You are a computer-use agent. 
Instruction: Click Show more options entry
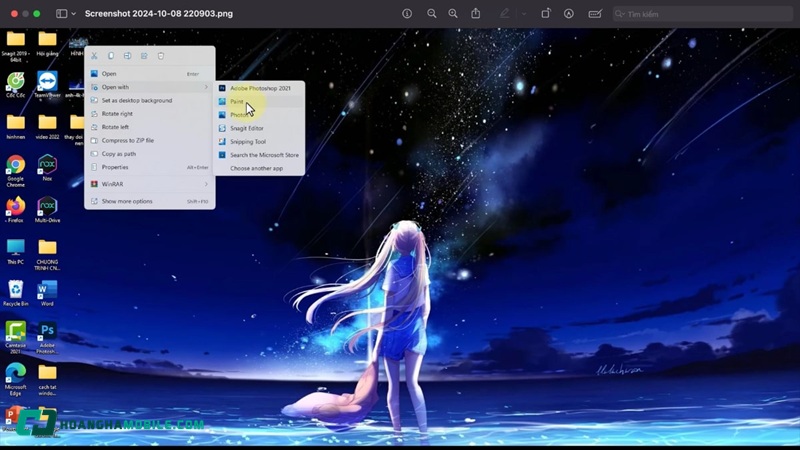(x=127, y=201)
